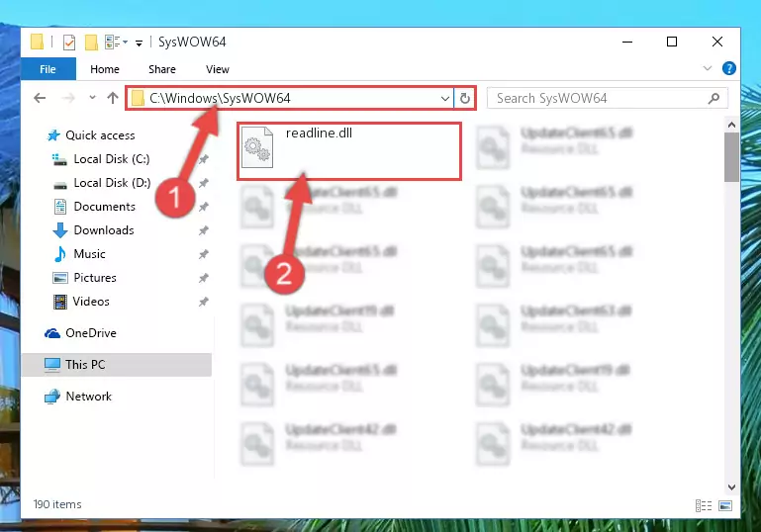Switch to details view layout icon

coord(704,506)
